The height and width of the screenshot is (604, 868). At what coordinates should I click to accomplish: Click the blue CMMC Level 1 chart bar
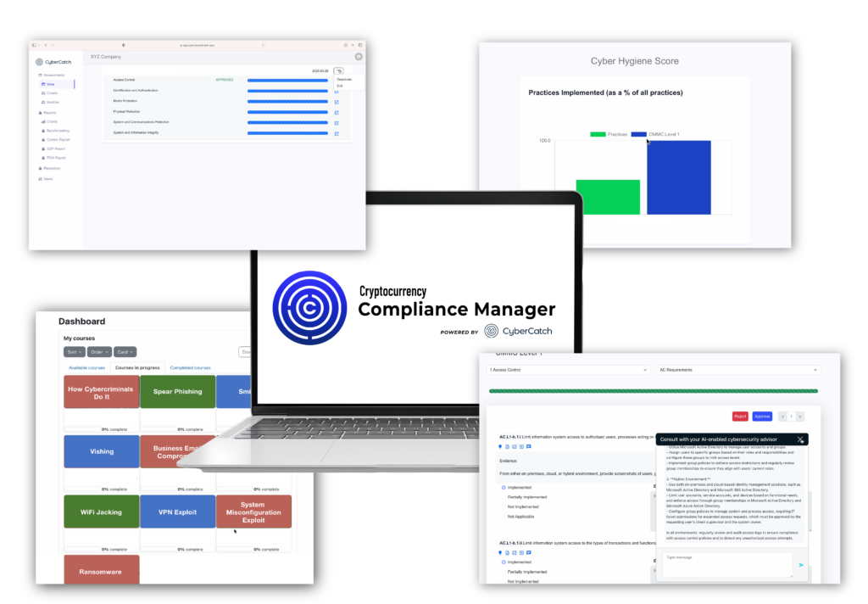click(679, 177)
